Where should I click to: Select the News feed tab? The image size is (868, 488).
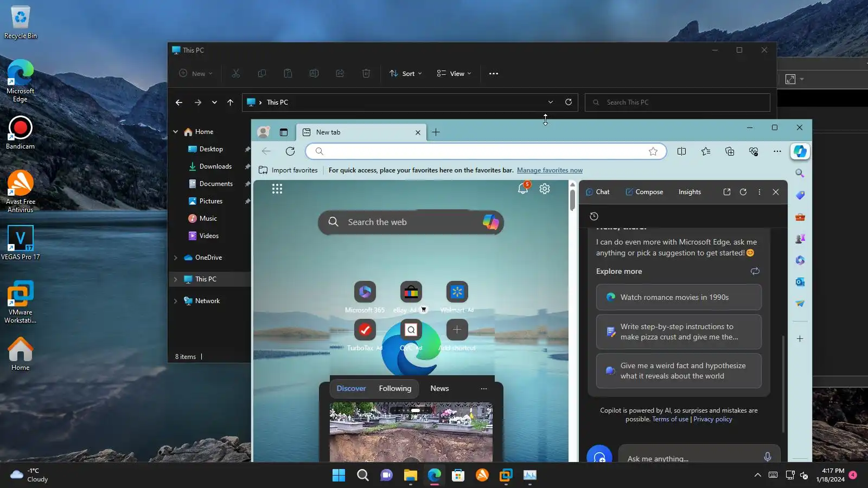click(x=439, y=388)
